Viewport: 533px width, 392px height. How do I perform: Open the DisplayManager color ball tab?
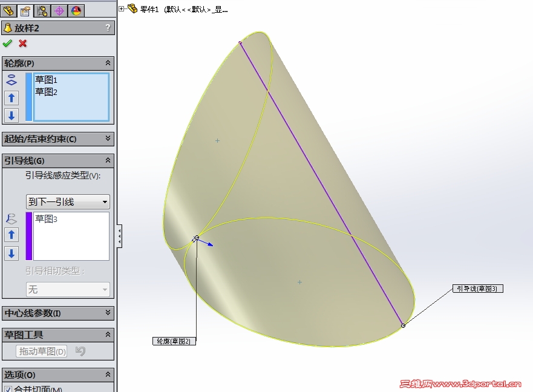click(76, 11)
